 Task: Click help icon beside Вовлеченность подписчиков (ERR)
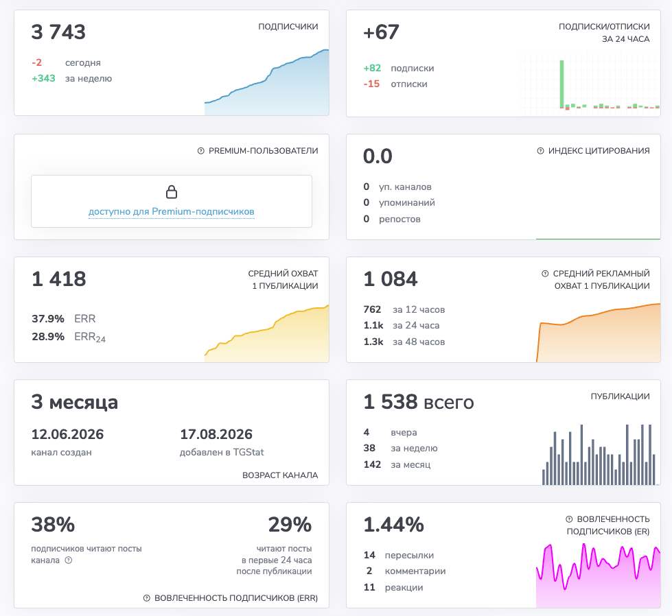(147, 598)
